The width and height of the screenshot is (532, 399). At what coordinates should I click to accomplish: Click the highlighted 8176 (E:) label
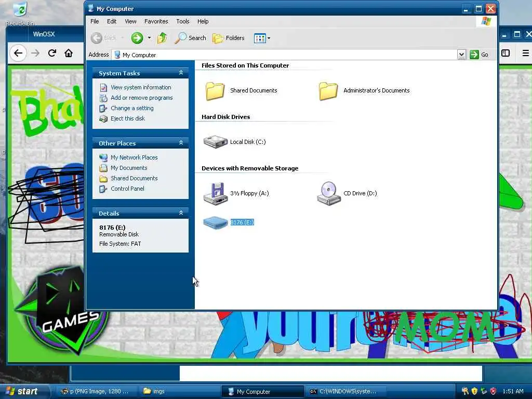click(x=242, y=222)
